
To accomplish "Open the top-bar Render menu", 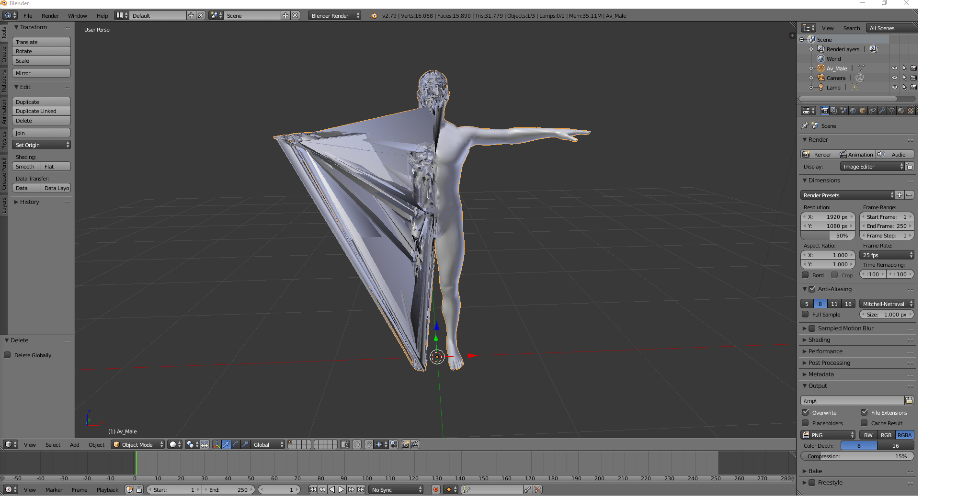I will (x=50, y=15).
